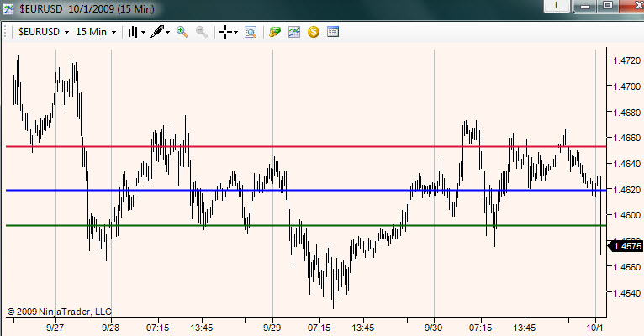Click the 13:45 label after 9/29

pyautogui.click(x=363, y=328)
